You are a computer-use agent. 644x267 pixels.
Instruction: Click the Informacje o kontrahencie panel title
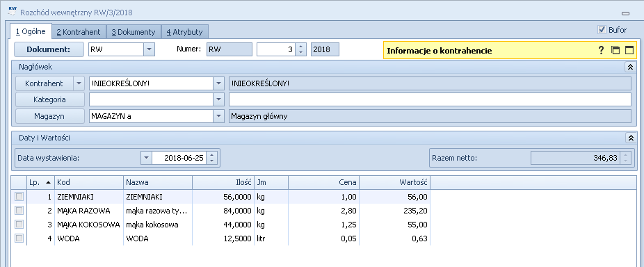click(x=439, y=51)
